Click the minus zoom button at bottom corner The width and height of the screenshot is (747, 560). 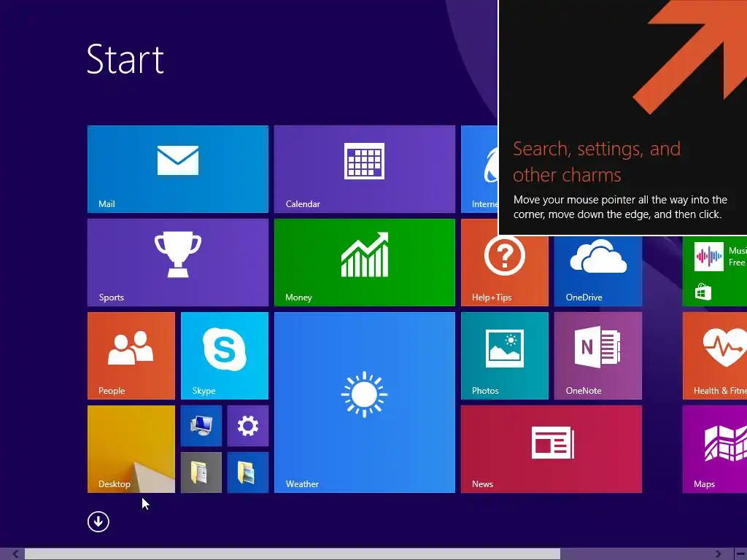740,554
